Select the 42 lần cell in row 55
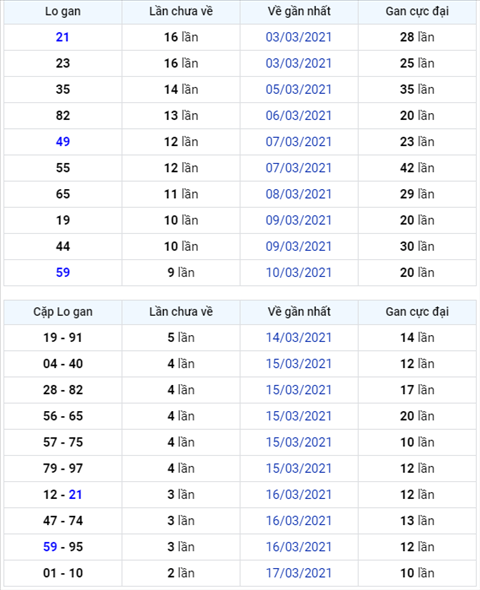480x590 pixels. pos(417,168)
